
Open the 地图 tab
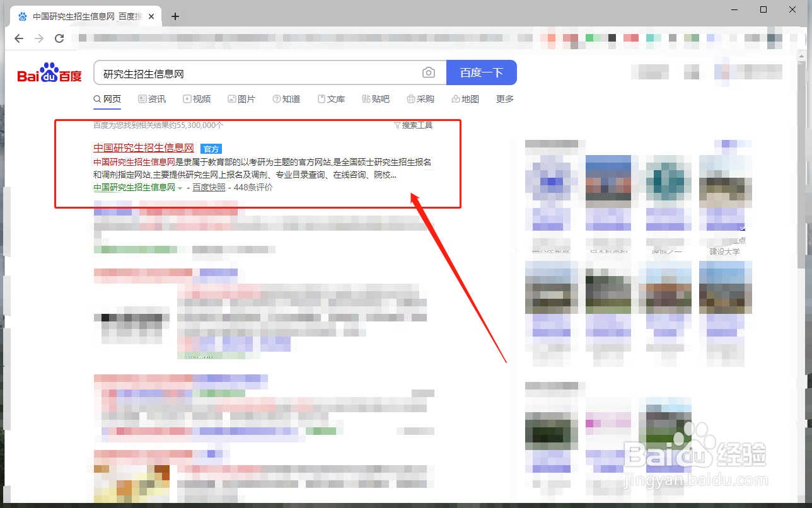465,99
